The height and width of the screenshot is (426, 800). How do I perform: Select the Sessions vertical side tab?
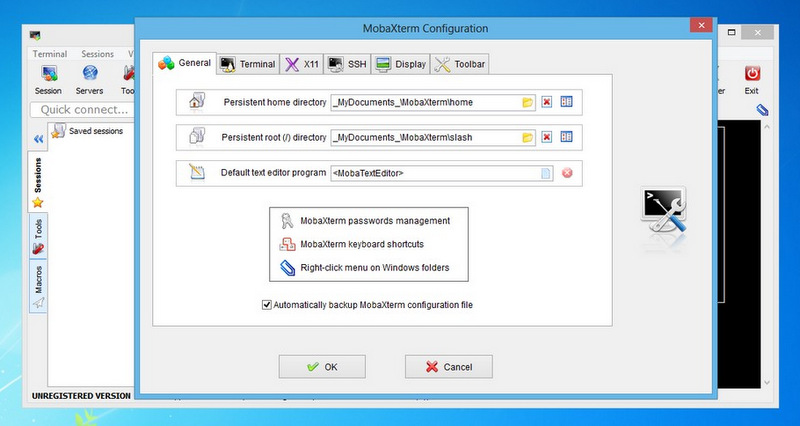point(38,182)
